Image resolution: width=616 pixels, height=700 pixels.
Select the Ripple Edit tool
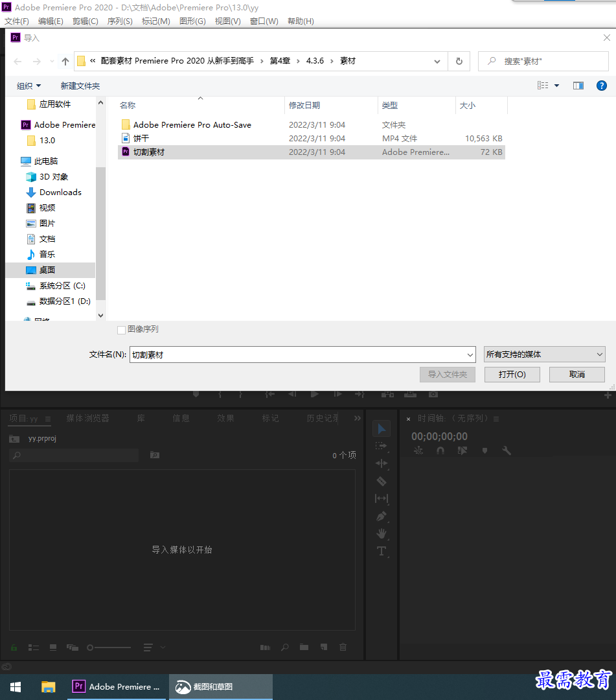(382, 463)
